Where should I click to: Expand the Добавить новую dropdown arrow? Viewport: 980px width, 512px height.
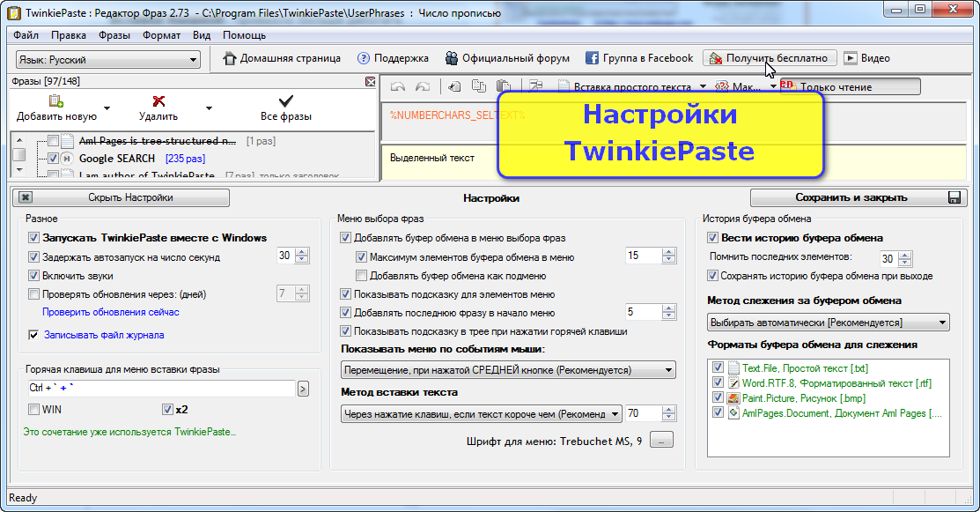107,108
